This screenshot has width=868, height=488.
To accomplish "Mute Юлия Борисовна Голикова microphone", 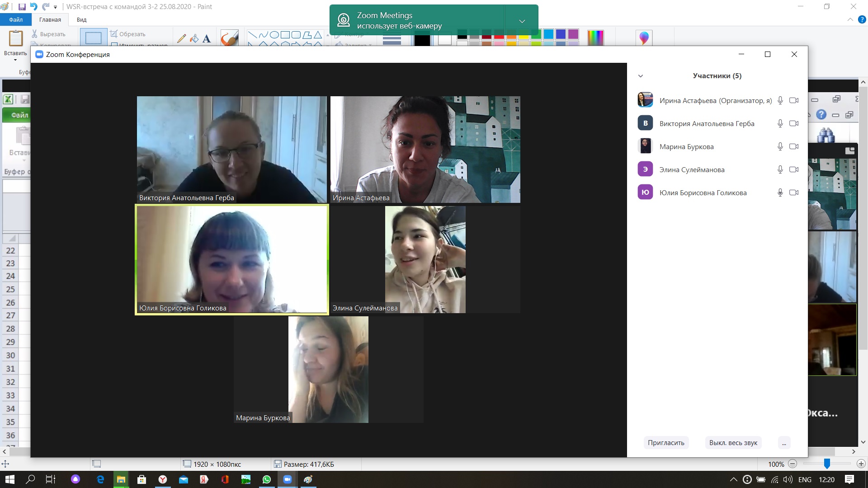I will (x=780, y=192).
